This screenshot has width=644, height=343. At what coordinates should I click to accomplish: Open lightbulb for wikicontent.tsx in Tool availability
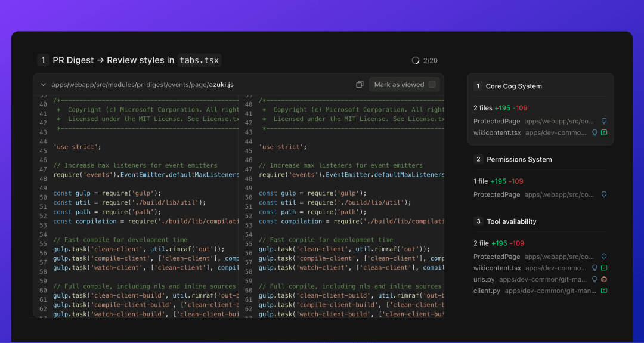pyautogui.click(x=595, y=268)
